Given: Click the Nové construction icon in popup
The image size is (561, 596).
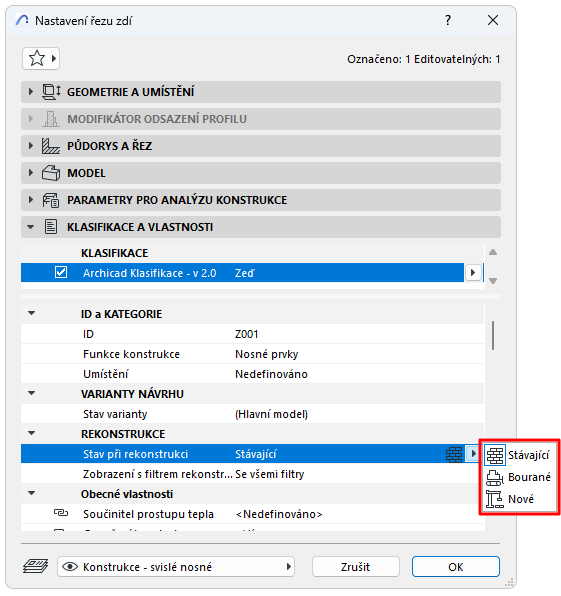Looking at the screenshot, I should [x=494, y=499].
